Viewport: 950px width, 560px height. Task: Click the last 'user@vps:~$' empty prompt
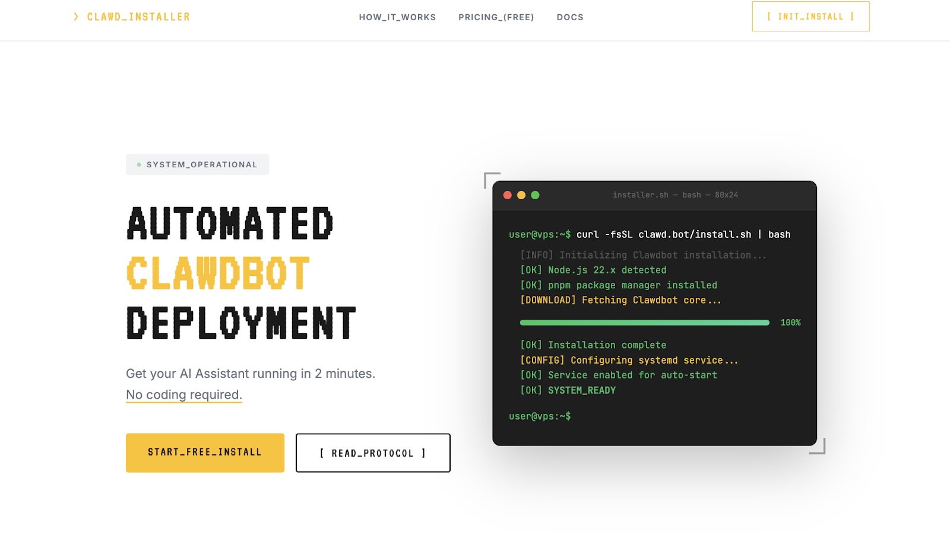point(540,416)
